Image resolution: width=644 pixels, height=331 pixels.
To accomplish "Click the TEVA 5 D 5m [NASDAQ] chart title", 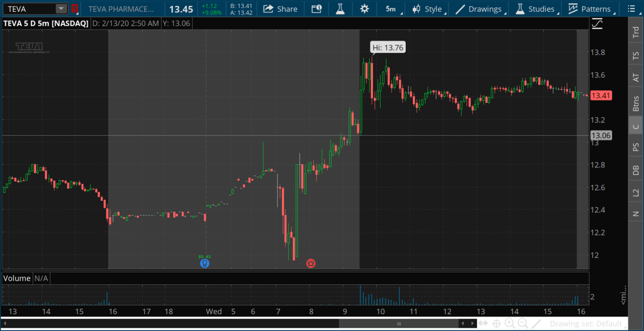I will (45, 24).
